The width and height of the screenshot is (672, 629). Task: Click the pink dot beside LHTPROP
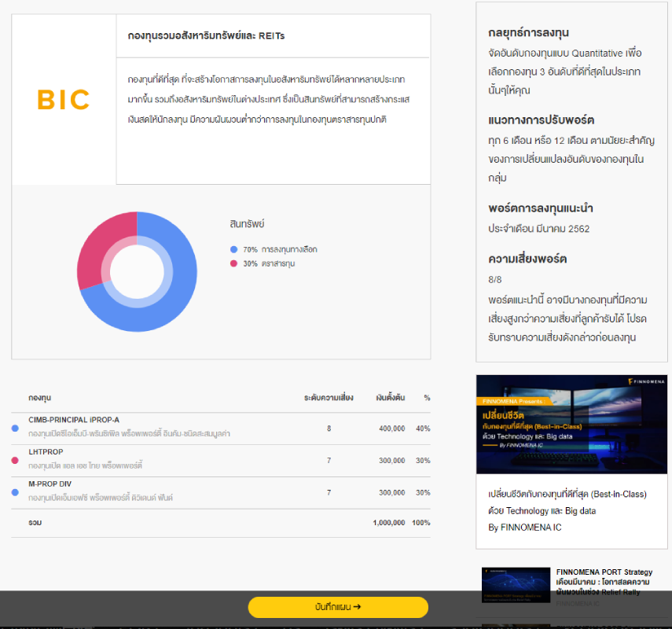tap(15, 461)
